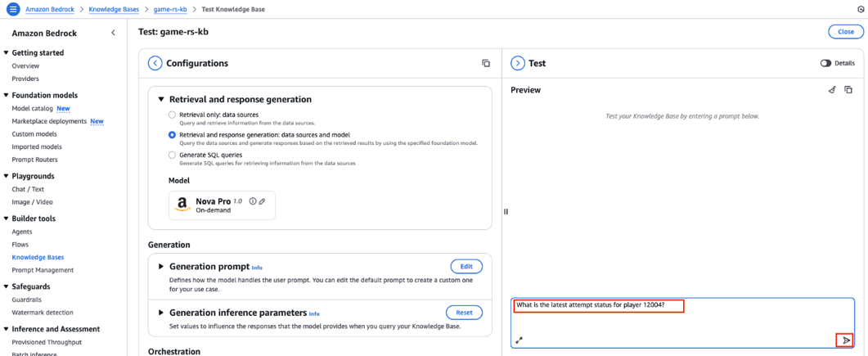Collapse the Inference and Assessment sidebar group
This screenshot has height=356, width=868.
(x=6, y=329)
